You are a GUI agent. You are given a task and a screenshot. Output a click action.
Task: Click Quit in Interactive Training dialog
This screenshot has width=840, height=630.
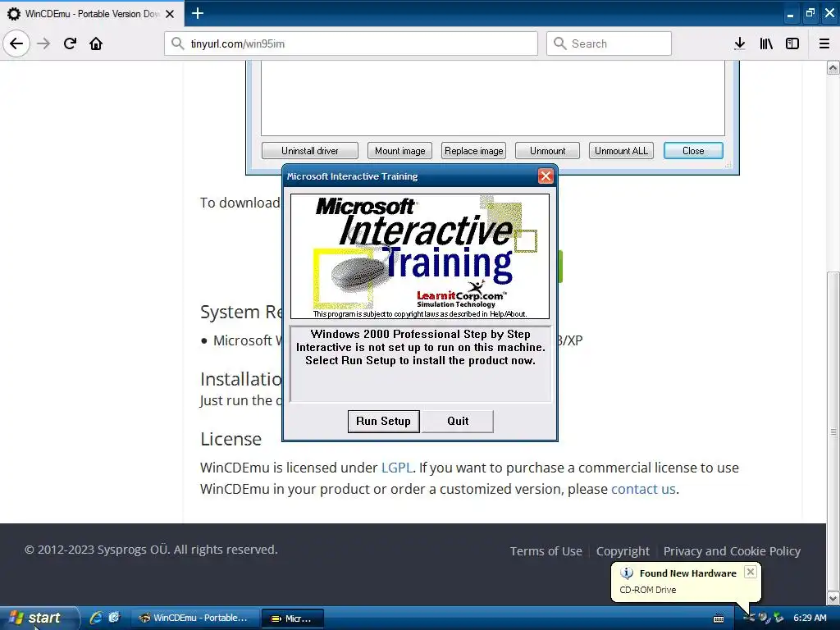[458, 421]
